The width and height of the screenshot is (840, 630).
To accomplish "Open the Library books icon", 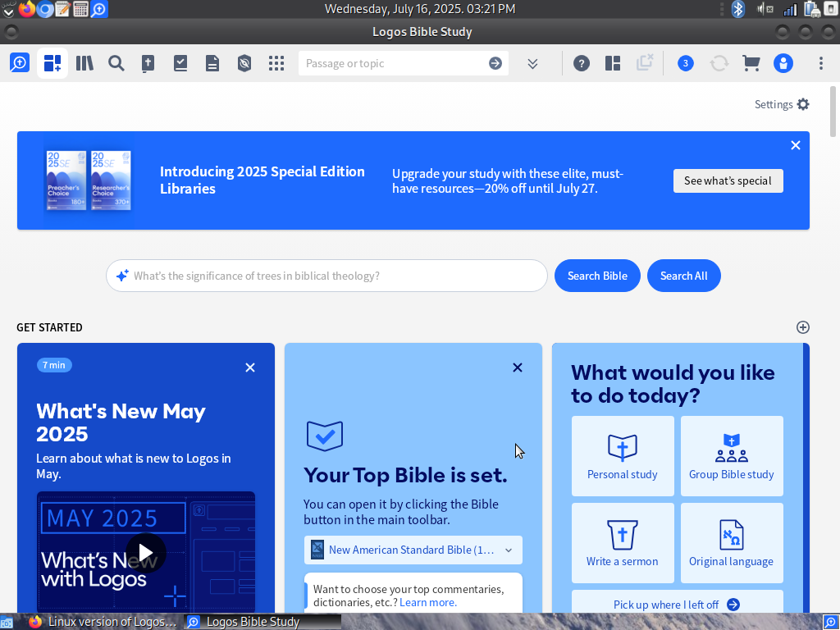I will click(84, 63).
